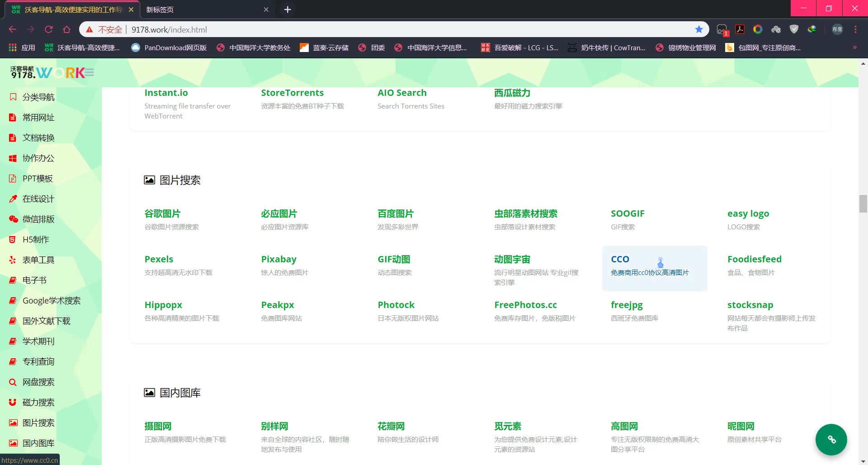Screen dimensions: 868x465
Task: Open 文档转换 in sidebar
Action: [x=38, y=138]
